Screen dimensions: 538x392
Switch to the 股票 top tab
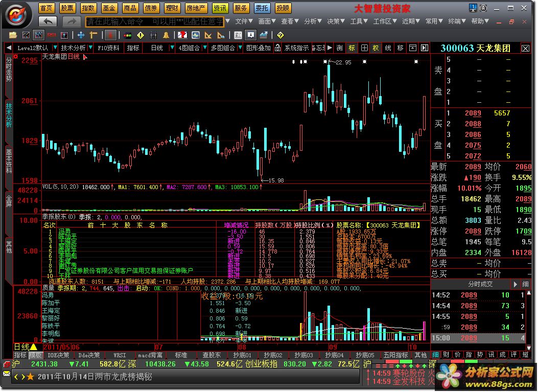click(67, 8)
